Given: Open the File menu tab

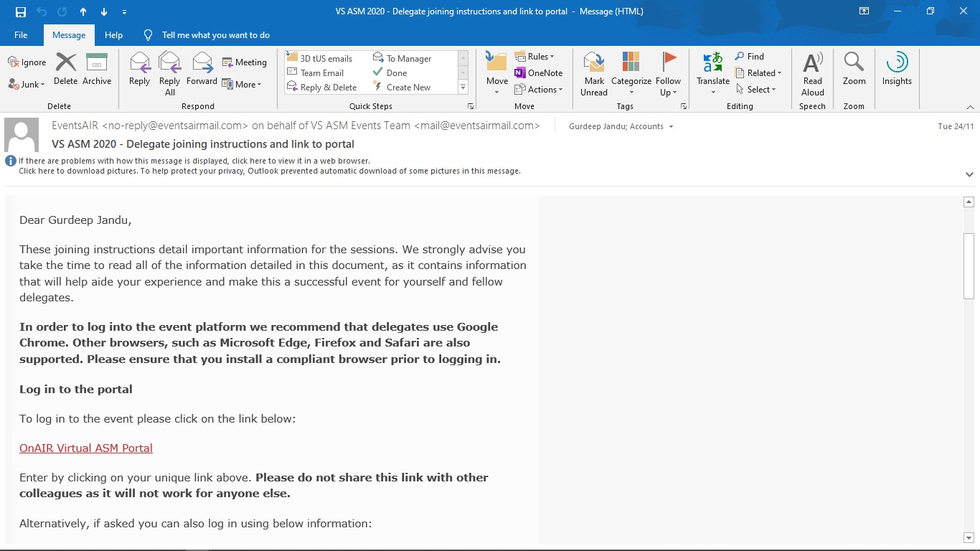Looking at the screenshot, I should pyautogui.click(x=21, y=35).
